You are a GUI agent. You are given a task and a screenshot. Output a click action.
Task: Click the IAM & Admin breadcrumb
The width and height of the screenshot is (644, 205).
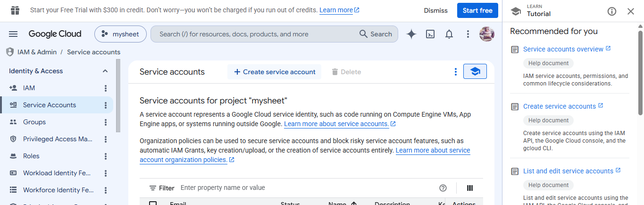(37, 52)
